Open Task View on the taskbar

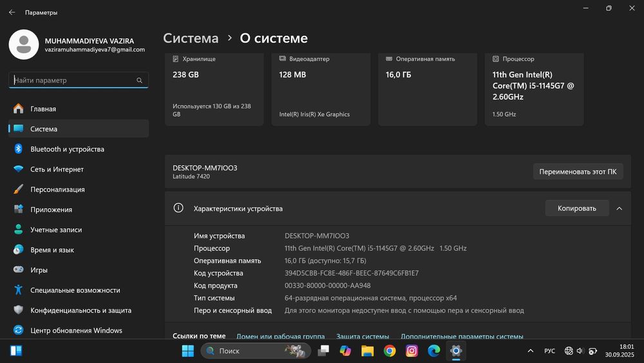click(324, 351)
